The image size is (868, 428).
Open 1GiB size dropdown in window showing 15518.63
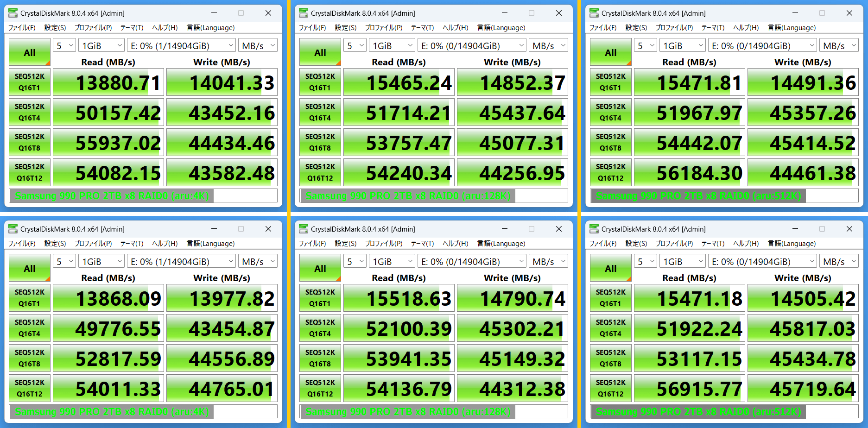coord(392,261)
